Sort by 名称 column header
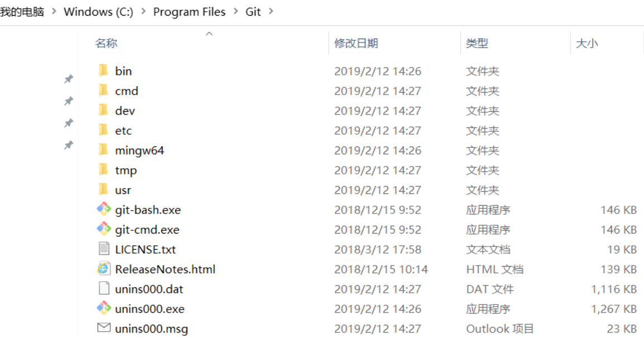The image size is (644, 337). (x=107, y=43)
